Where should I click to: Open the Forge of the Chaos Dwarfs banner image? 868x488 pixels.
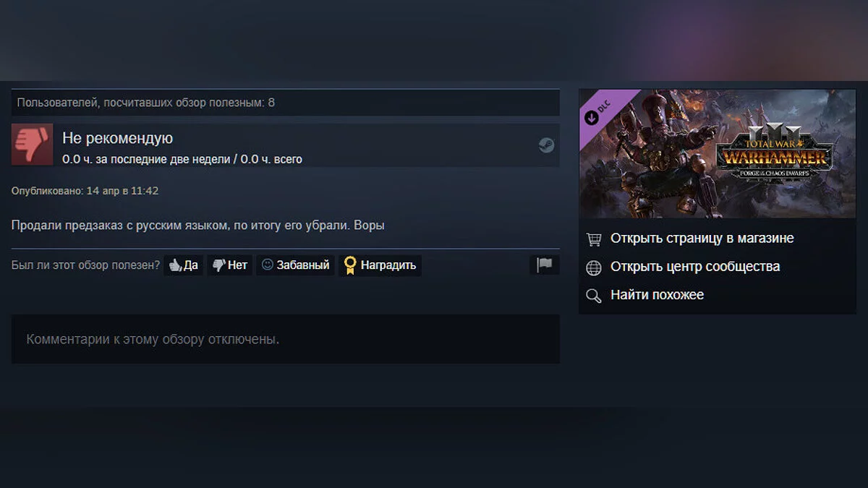click(718, 154)
